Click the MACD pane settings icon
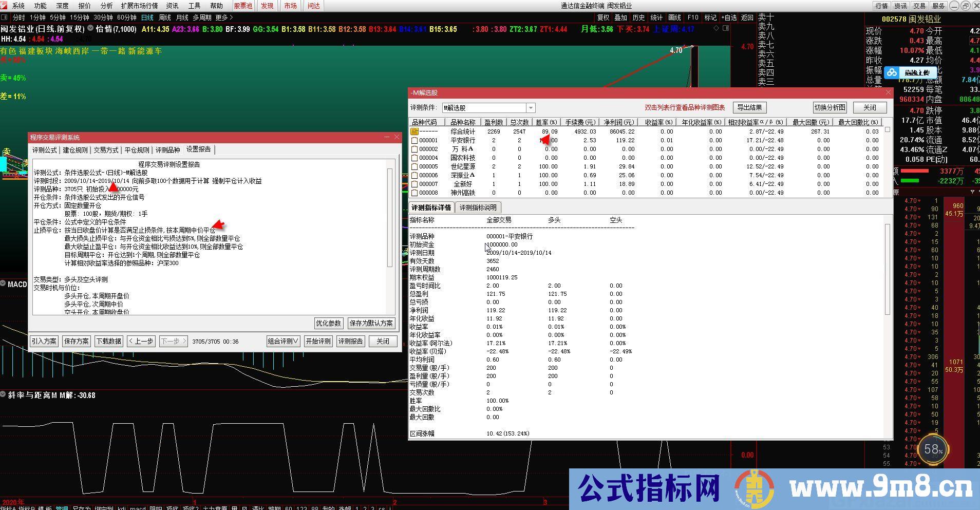Viewport: 980px width, 510px height. click(3, 284)
